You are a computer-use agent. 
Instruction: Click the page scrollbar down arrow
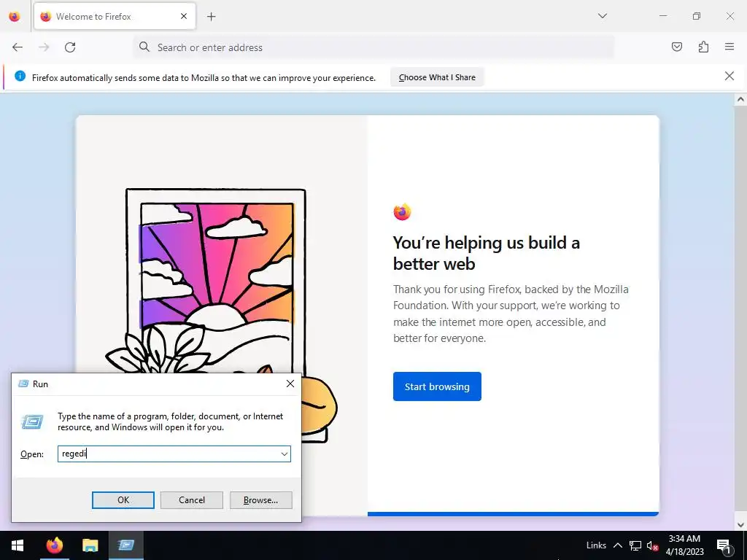[x=740, y=525]
